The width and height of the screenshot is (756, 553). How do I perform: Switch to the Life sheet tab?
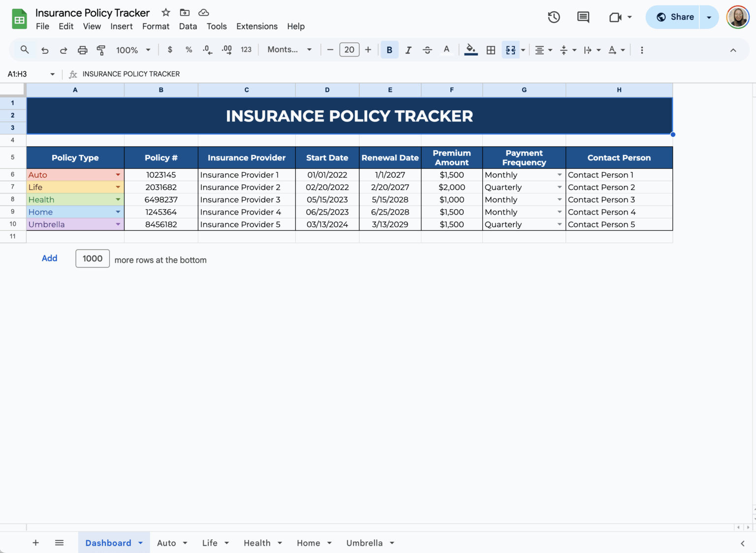click(210, 543)
